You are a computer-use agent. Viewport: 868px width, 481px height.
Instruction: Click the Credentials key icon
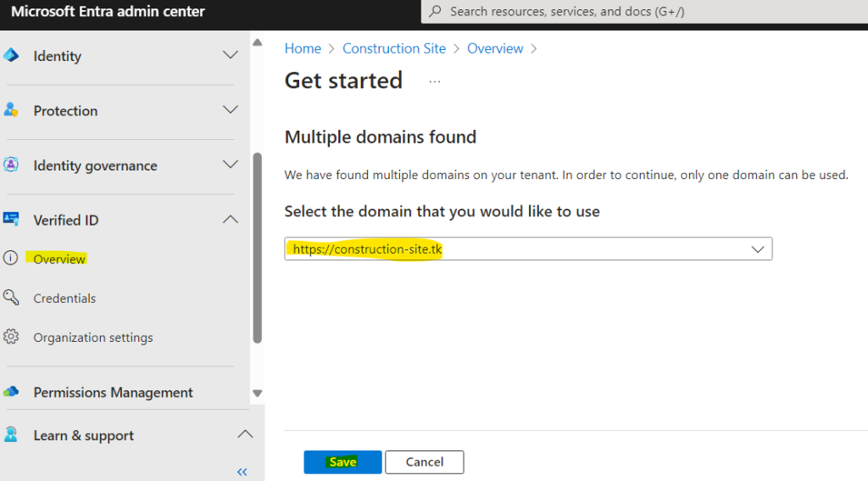[x=11, y=297]
